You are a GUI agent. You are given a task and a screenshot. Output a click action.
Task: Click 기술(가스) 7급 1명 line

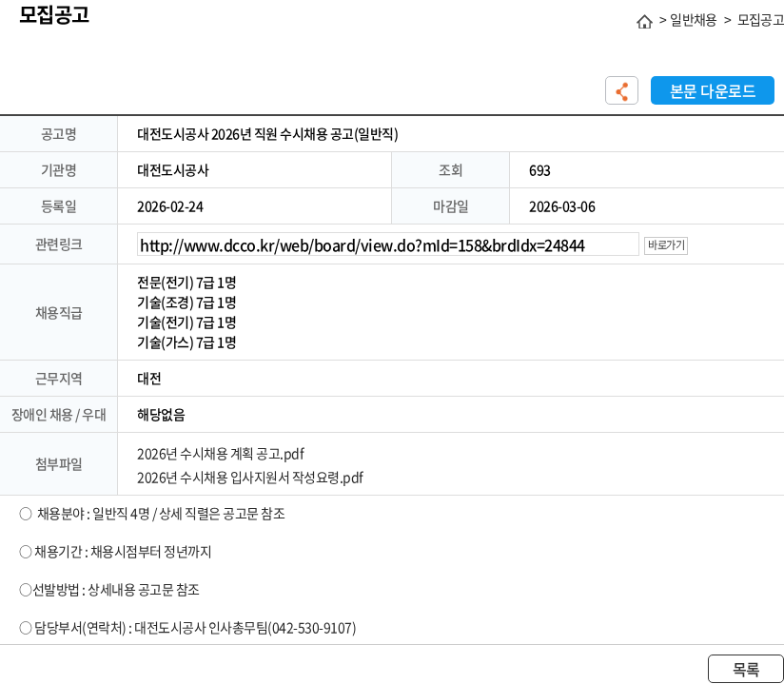(186, 342)
